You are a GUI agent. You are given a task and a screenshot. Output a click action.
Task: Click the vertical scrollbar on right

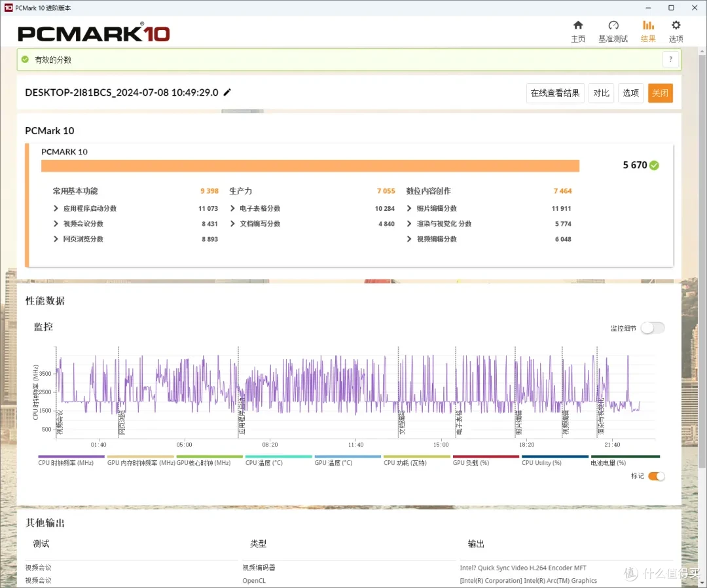702,260
